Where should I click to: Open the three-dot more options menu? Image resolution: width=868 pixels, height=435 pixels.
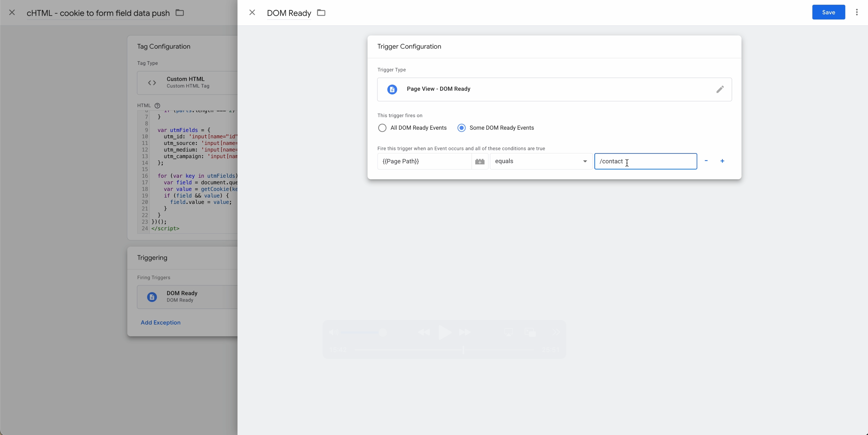857,12
